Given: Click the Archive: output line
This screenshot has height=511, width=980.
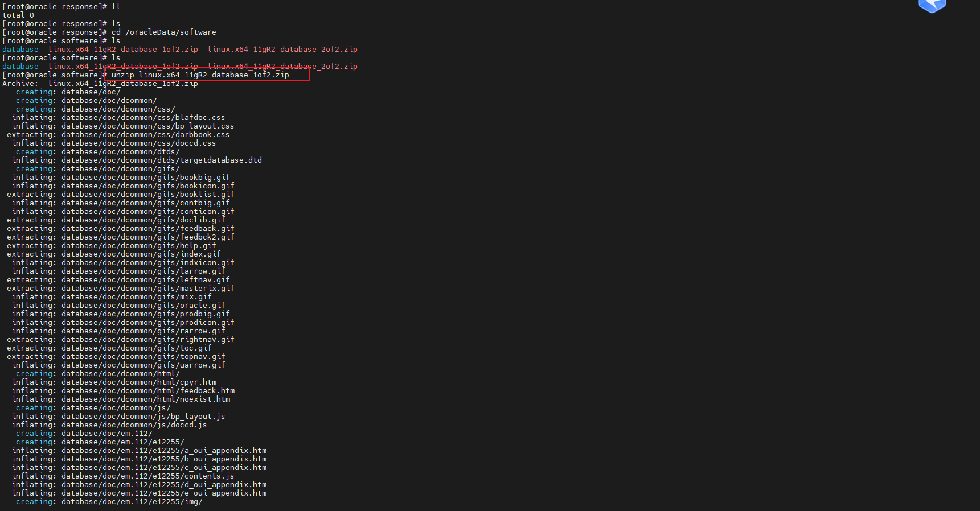Looking at the screenshot, I should (x=100, y=84).
